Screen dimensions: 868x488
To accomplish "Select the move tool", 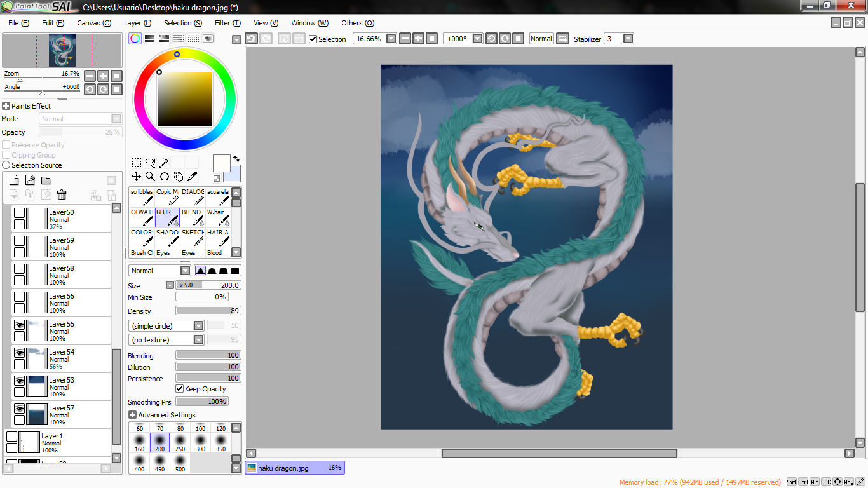I will tap(136, 176).
